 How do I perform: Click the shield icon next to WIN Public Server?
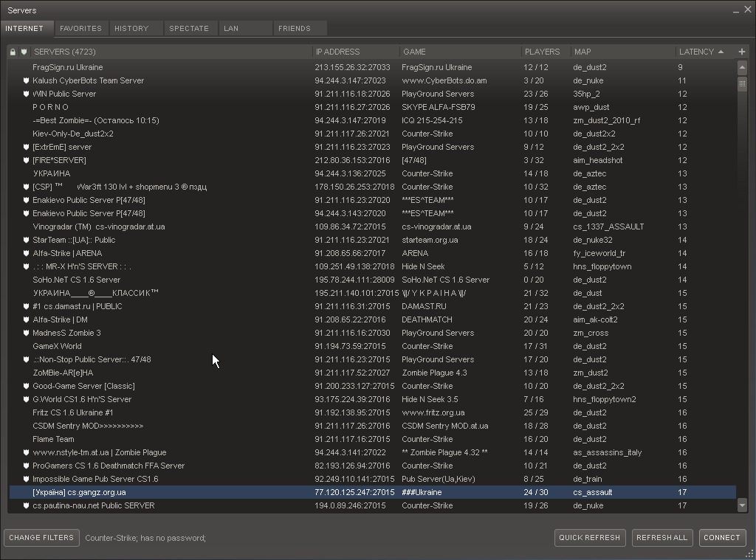coord(26,94)
